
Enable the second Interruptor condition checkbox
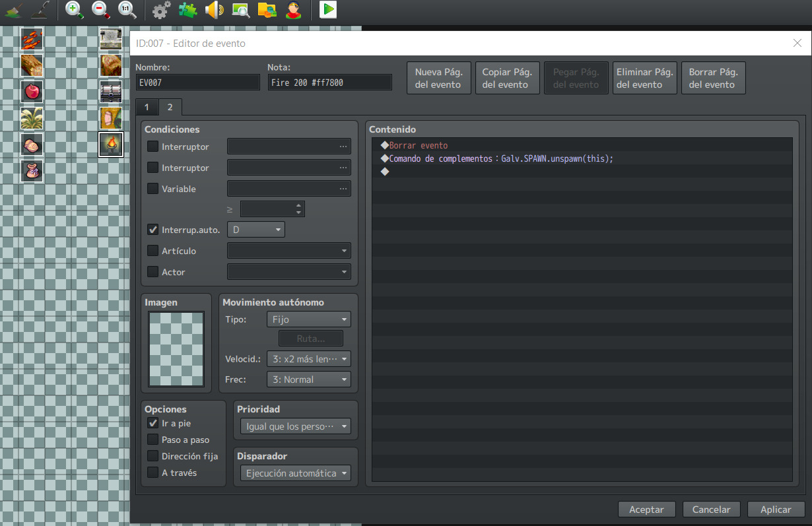152,168
